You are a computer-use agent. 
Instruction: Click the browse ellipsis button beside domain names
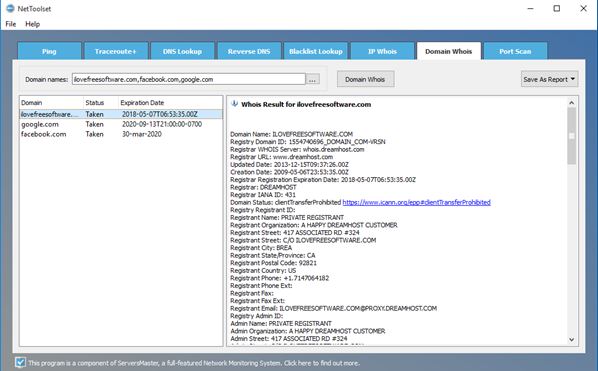coord(312,80)
